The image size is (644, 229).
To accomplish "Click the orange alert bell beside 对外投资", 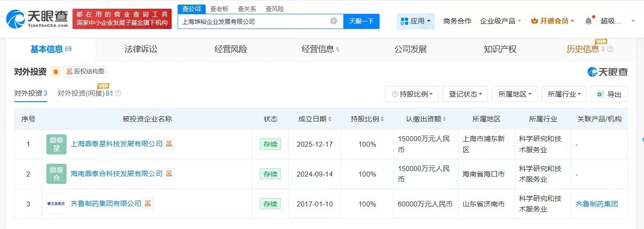I will 56,72.
